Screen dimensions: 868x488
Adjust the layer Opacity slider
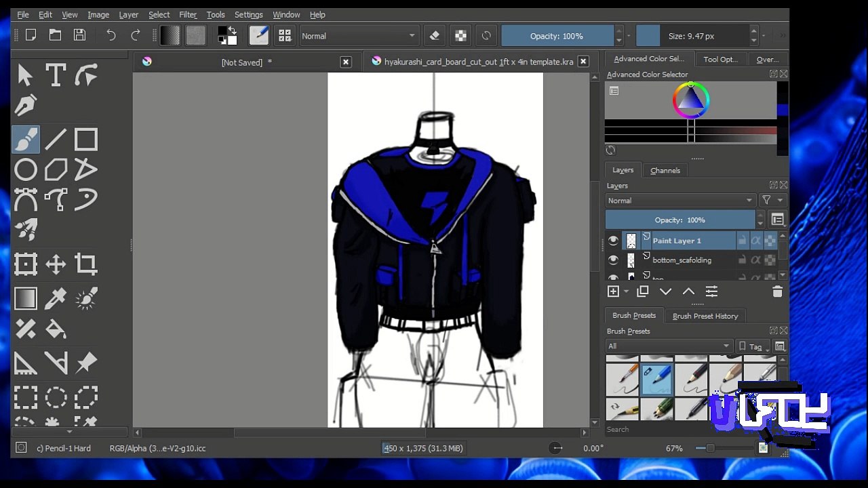point(680,220)
